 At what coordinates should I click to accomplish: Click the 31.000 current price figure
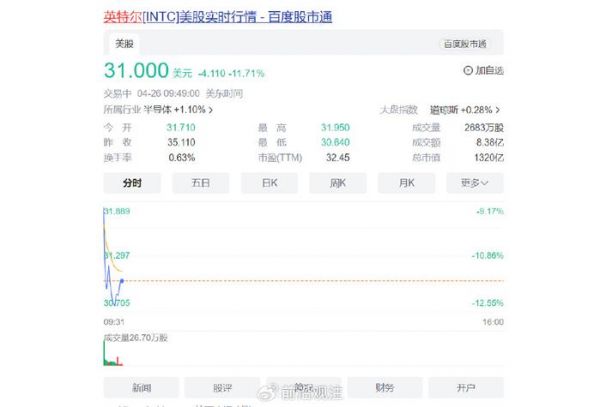(x=135, y=72)
